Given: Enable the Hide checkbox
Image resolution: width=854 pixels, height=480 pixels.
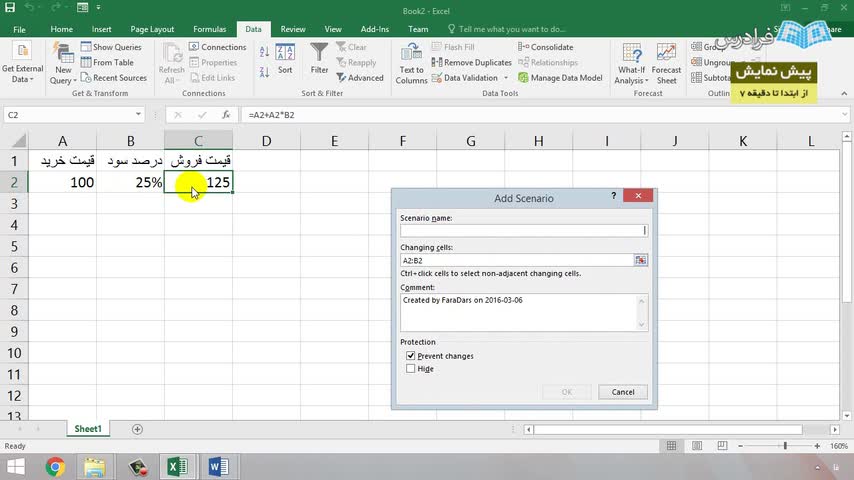Looking at the screenshot, I should coord(411,369).
